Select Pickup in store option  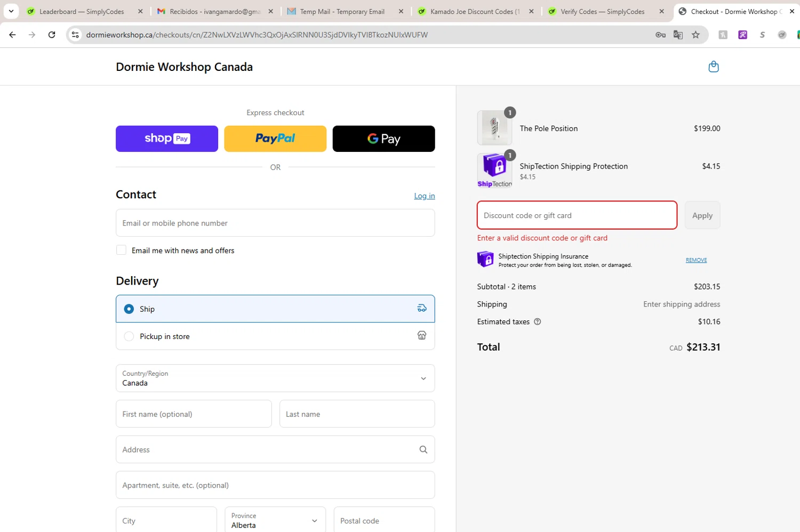pyautogui.click(x=275, y=336)
